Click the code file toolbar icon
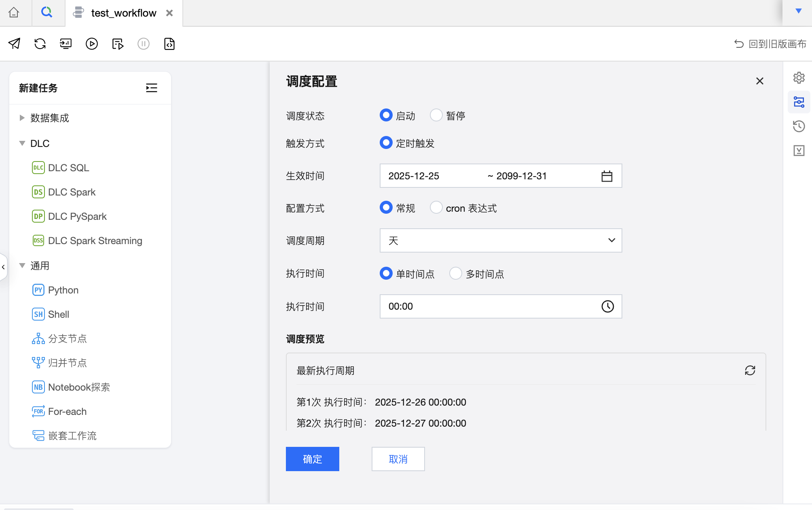 tap(169, 44)
